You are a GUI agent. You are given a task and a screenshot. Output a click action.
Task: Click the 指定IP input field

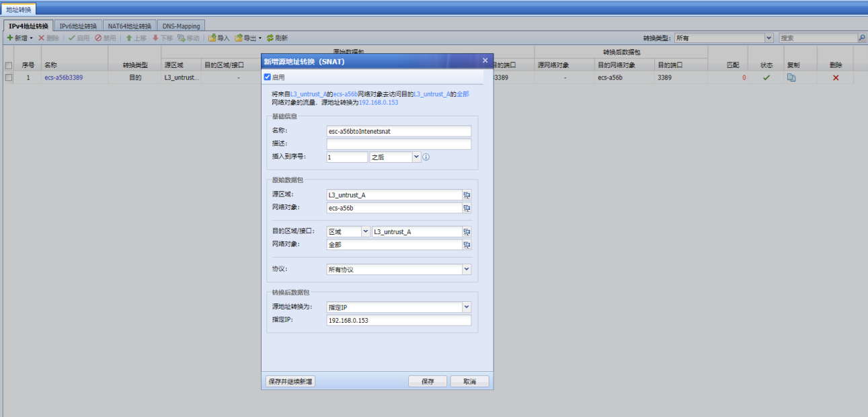tap(399, 321)
